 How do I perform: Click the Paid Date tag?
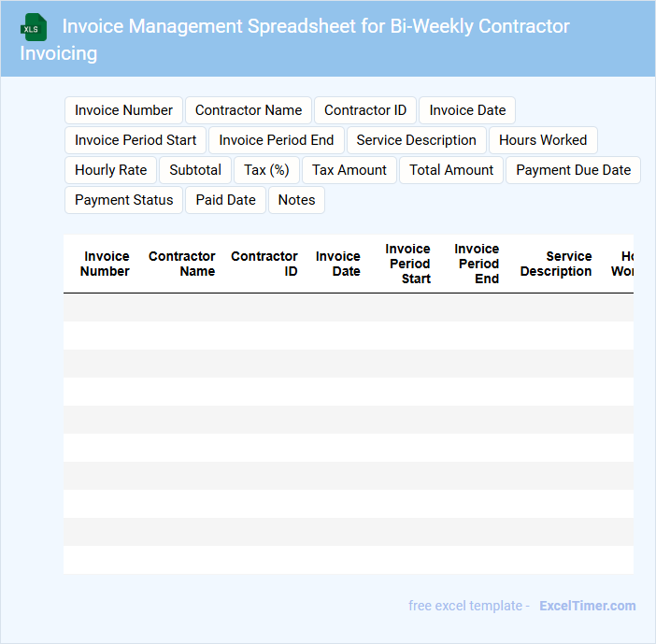pyautogui.click(x=225, y=200)
